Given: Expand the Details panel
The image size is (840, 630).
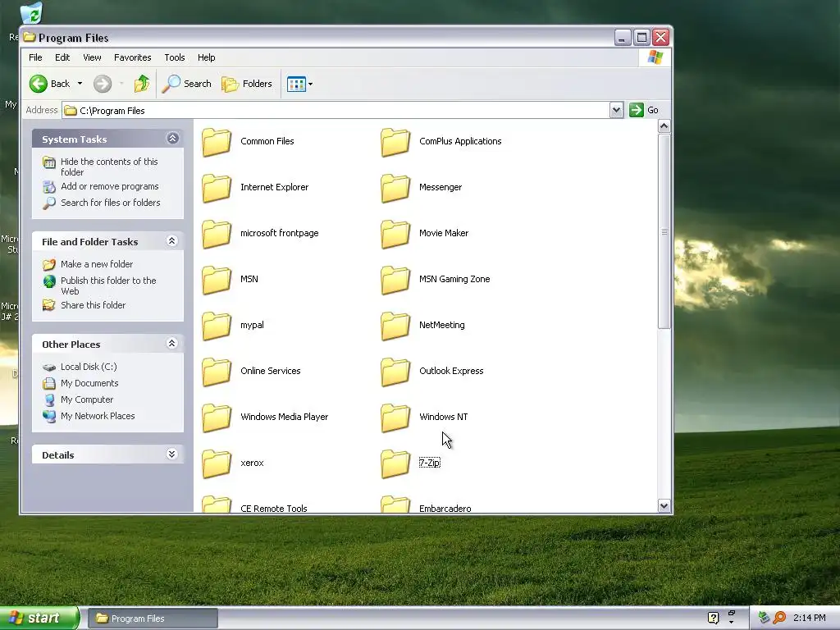Looking at the screenshot, I should [x=172, y=454].
